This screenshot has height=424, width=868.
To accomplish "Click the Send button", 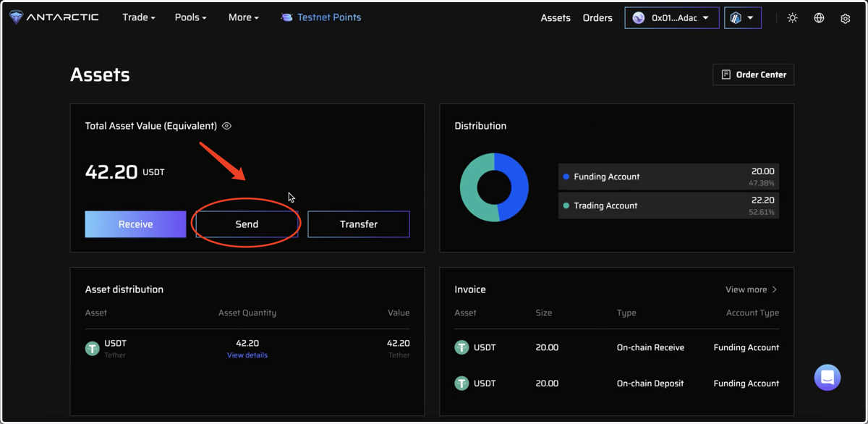I will [247, 224].
